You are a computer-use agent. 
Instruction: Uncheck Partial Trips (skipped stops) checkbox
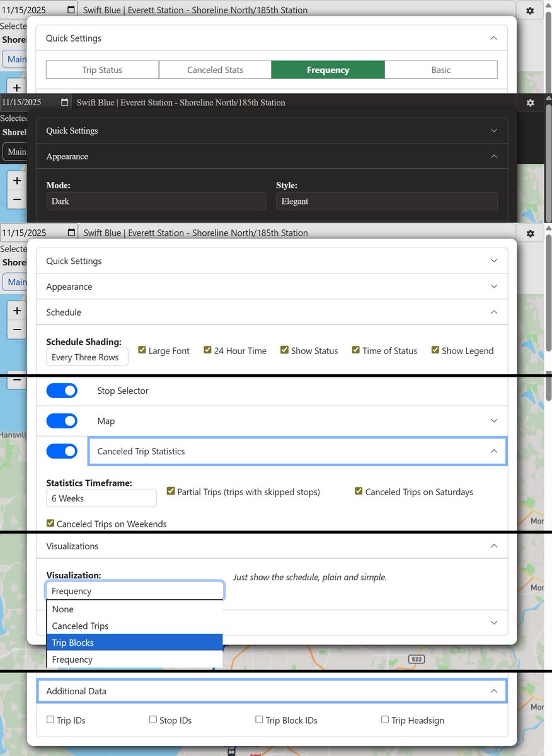click(x=171, y=491)
